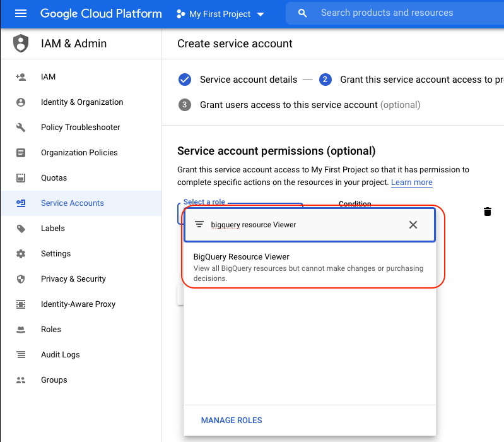Image resolution: width=504 pixels, height=442 pixels.
Task: Click the MANAGE ROLES button
Action: [231, 421]
